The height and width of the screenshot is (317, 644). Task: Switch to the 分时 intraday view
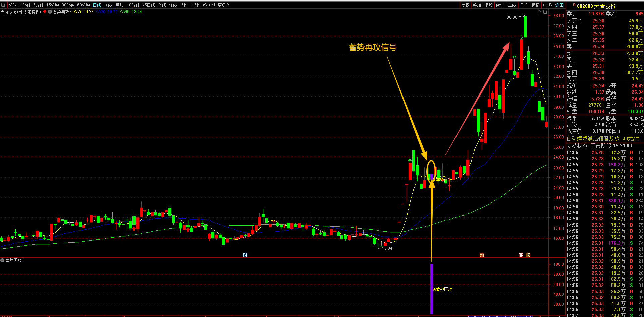click(x=13, y=5)
